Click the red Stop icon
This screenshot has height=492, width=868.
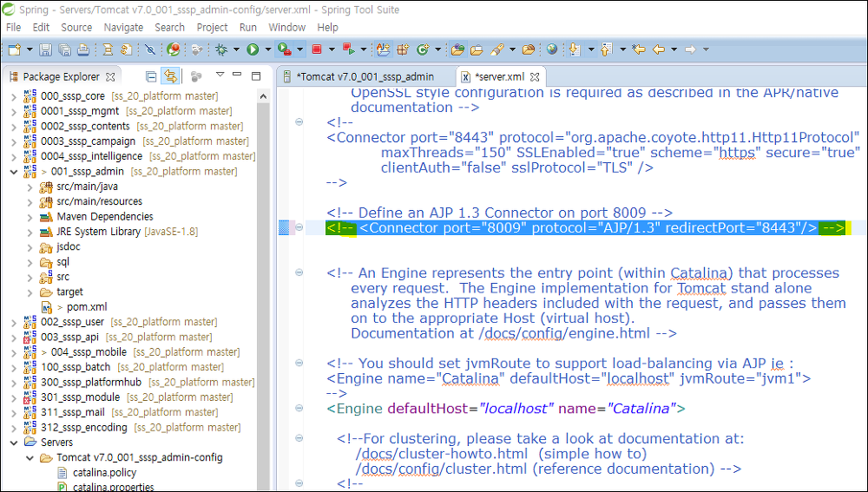(317, 49)
